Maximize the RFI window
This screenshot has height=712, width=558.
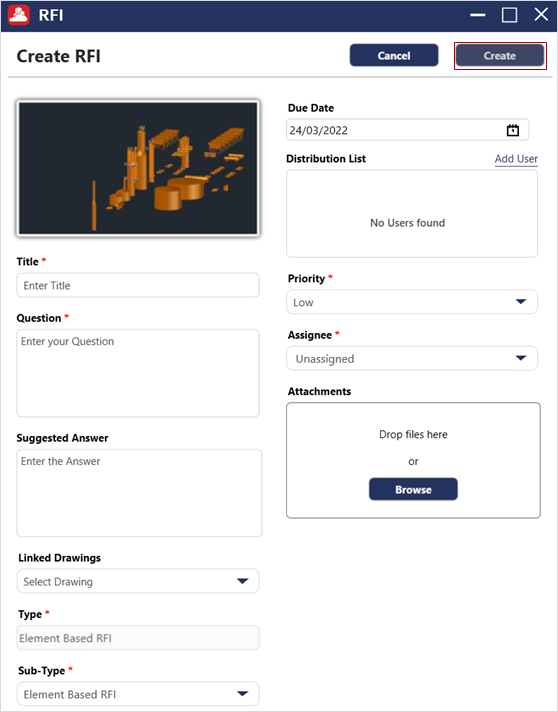509,15
